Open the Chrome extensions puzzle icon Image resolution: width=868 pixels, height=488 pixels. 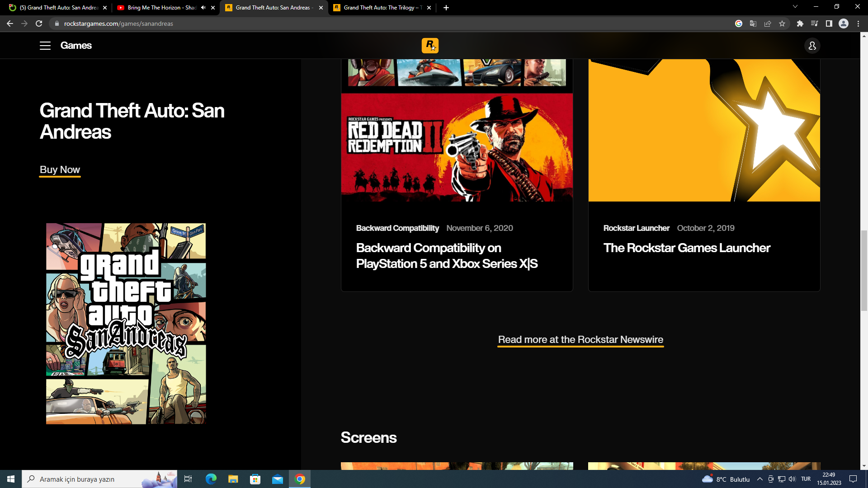click(x=800, y=23)
